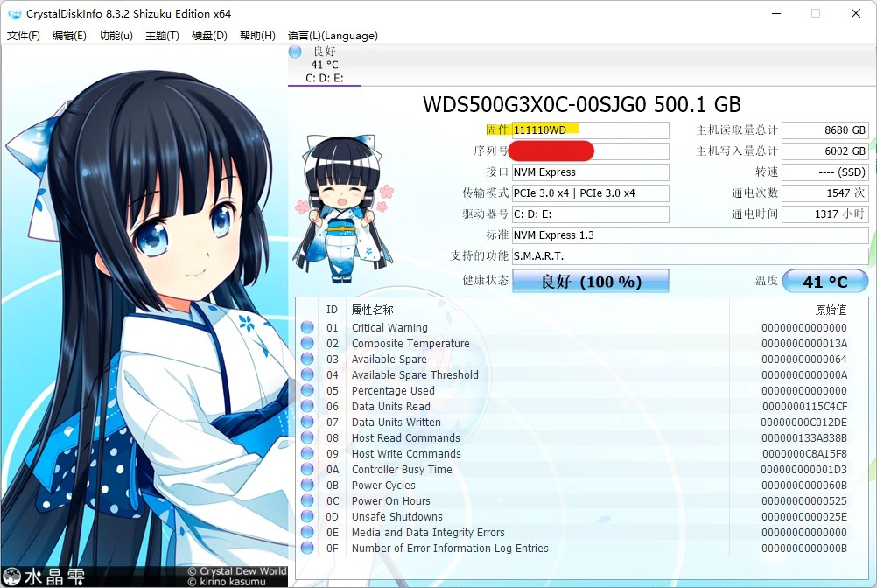Click raw value 00000000000525
The image size is (877, 588).
(804, 500)
